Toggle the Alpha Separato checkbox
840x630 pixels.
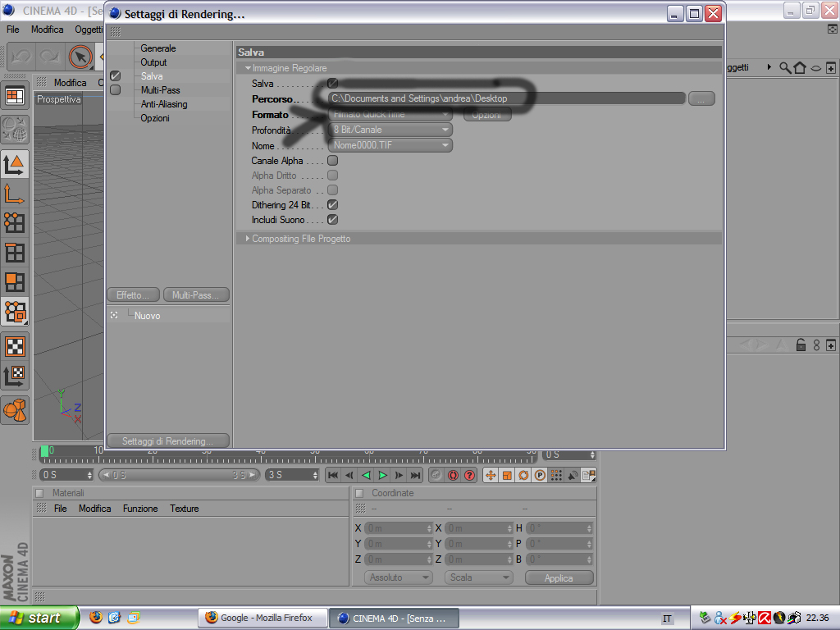point(333,189)
